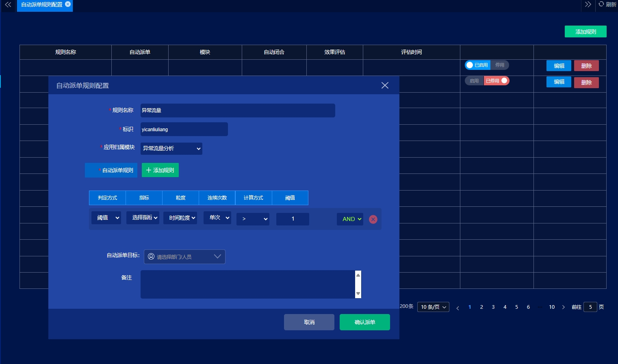Click the 确认派单 button
618x364 pixels.
point(364,322)
